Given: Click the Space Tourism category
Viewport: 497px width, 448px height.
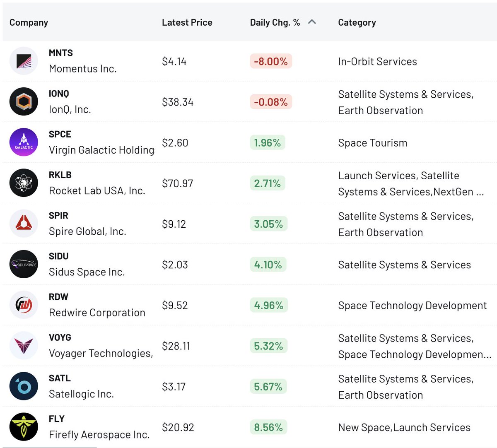Looking at the screenshot, I should [x=372, y=143].
